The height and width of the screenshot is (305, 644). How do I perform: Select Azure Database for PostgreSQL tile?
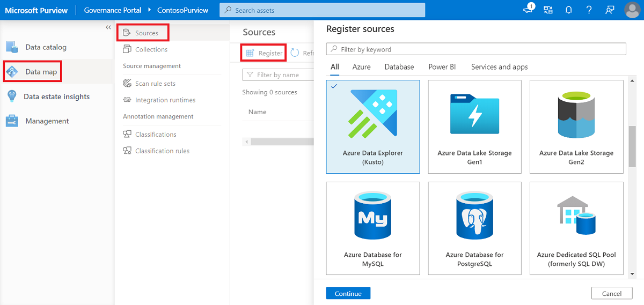pyautogui.click(x=474, y=228)
